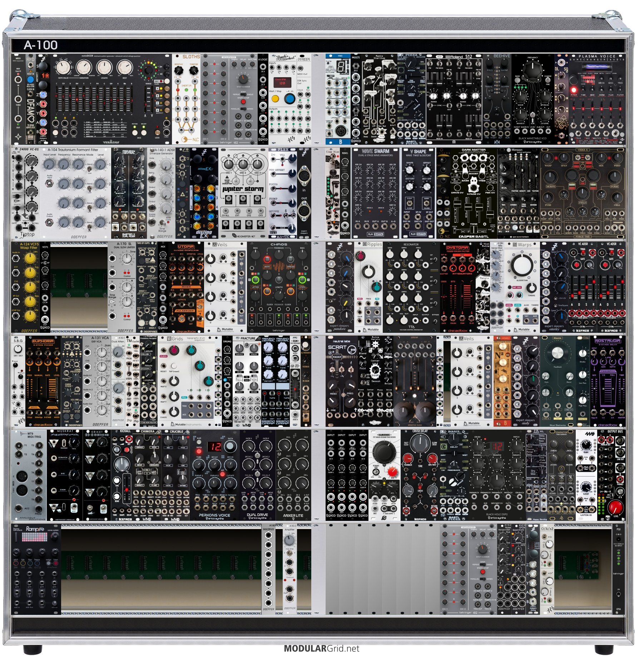Select the Warps module
644x656 pixels.
click(522, 287)
